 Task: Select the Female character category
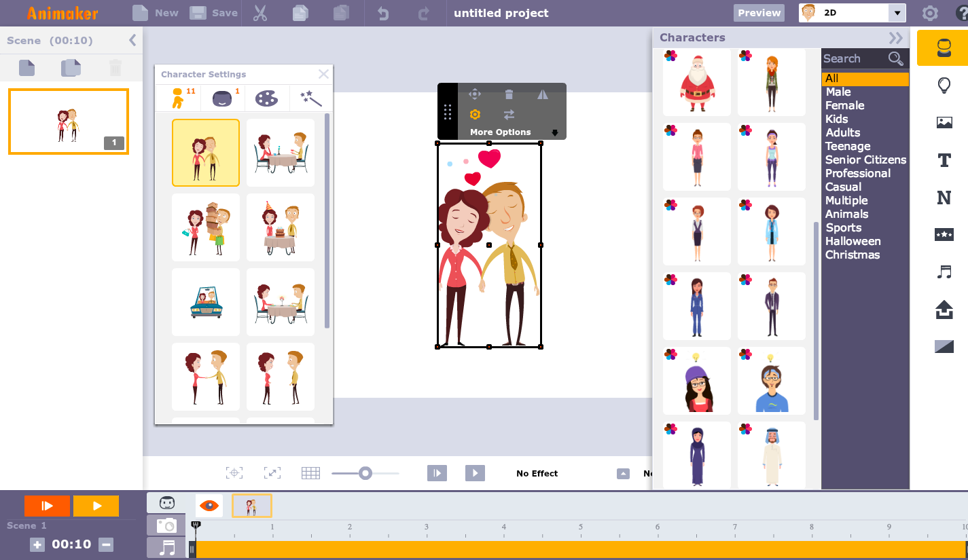pos(844,105)
